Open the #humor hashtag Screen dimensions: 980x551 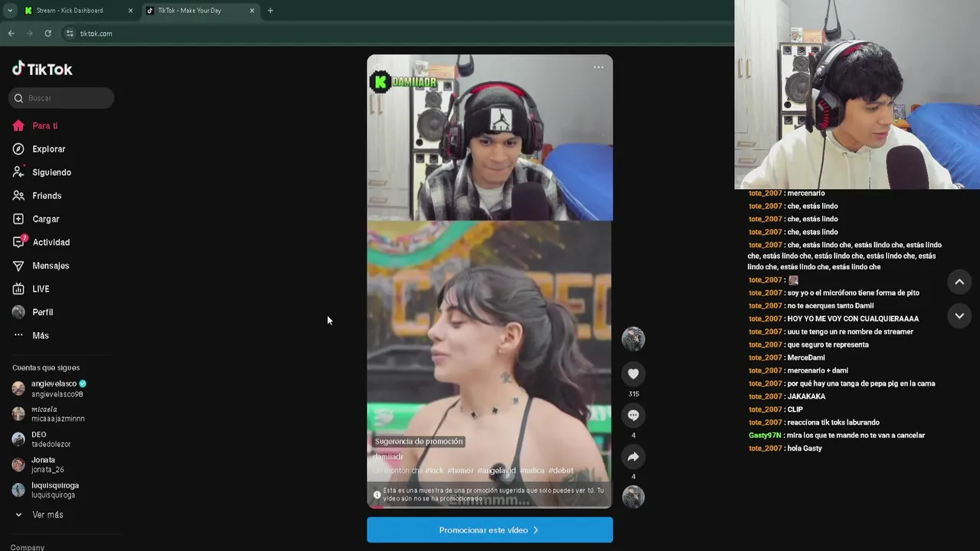click(460, 471)
